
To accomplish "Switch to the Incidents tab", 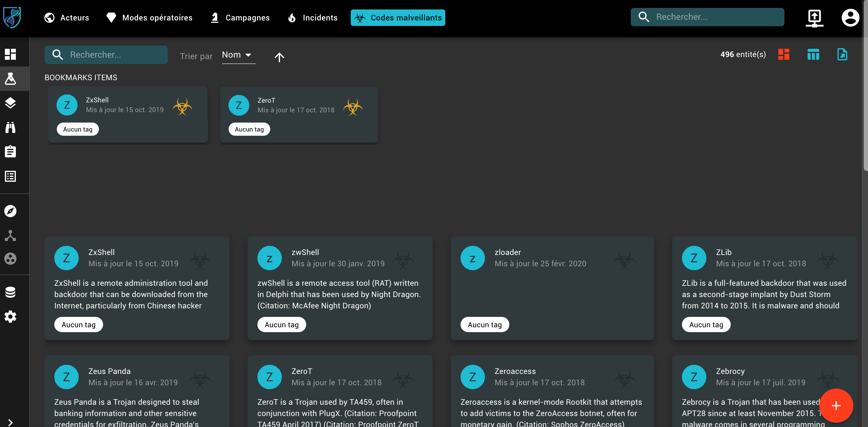I will point(312,17).
